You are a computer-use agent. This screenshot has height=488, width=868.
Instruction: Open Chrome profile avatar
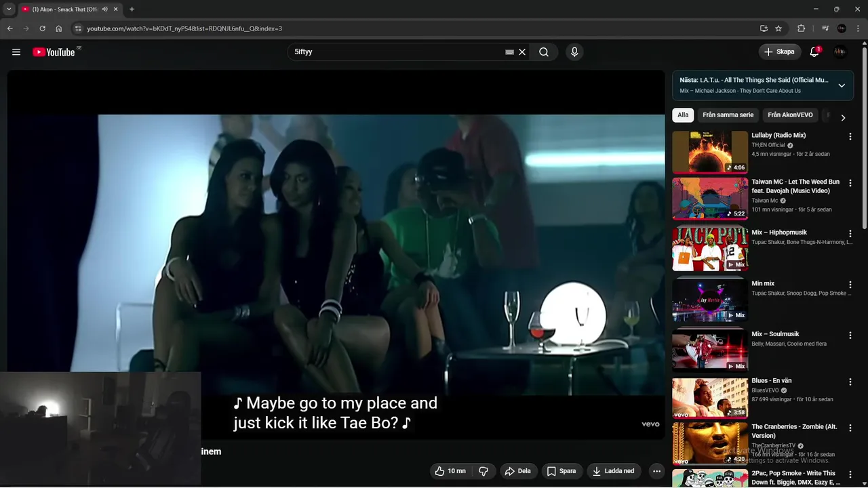point(842,28)
